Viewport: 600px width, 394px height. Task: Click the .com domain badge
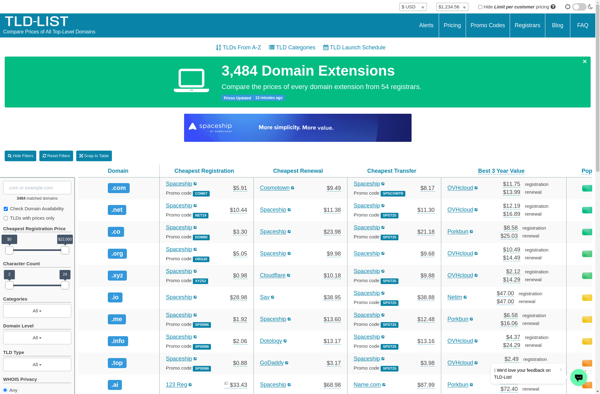(119, 188)
